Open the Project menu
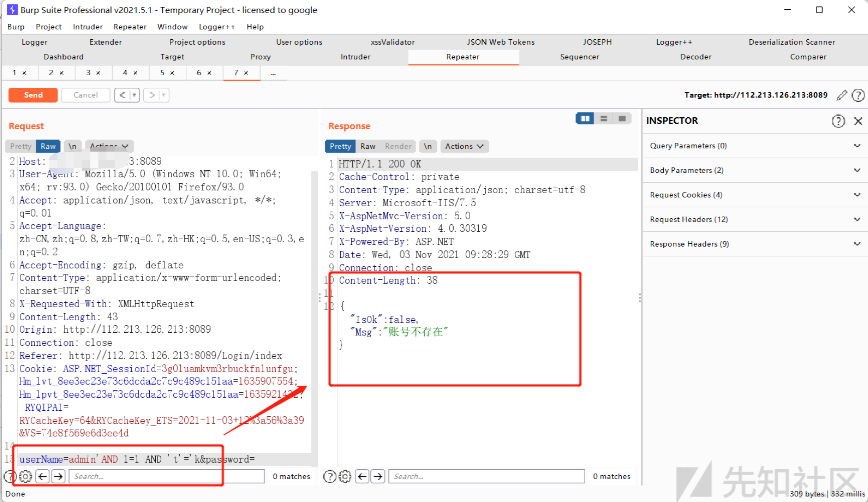 [49, 27]
